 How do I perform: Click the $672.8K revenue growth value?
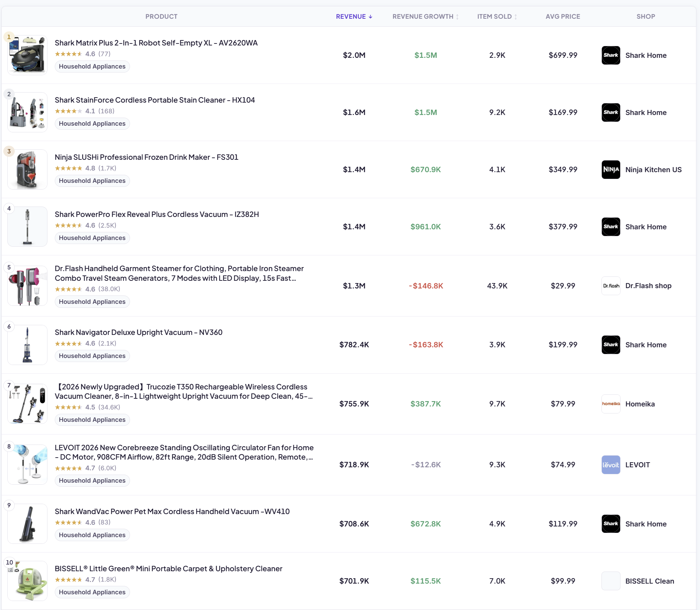click(x=425, y=523)
